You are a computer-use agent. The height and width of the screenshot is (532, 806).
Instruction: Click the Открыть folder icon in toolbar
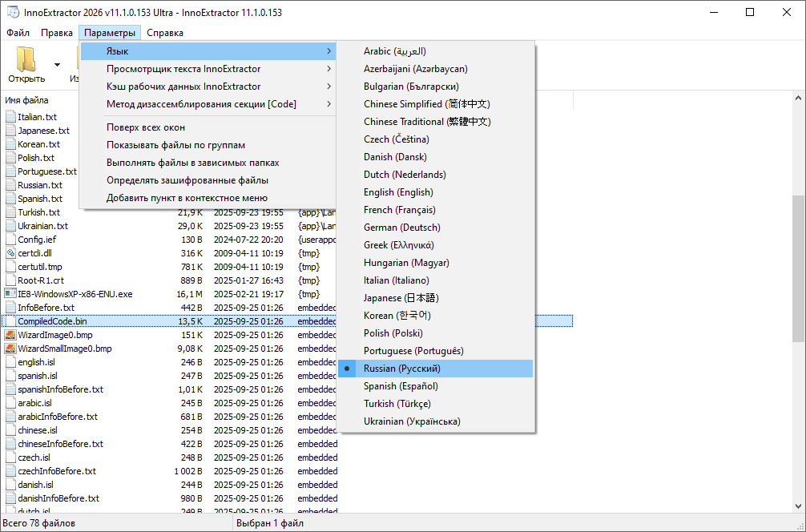click(26, 60)
